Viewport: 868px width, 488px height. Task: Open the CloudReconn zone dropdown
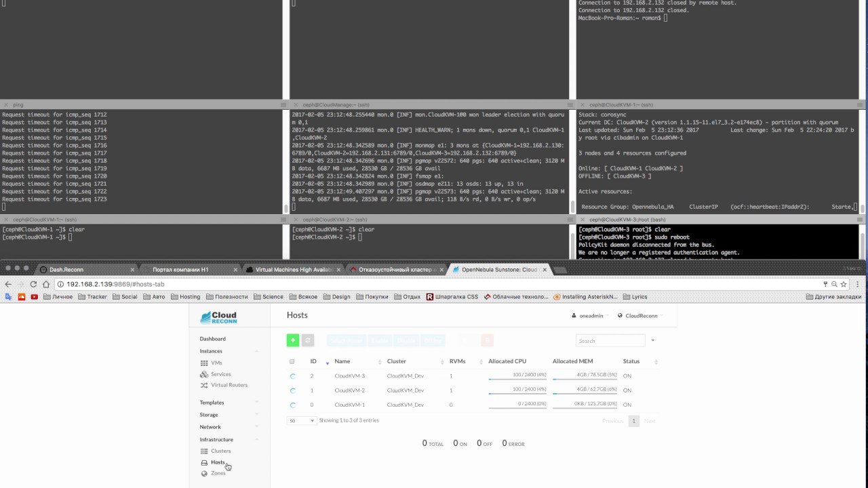click(x=641, y=315)
